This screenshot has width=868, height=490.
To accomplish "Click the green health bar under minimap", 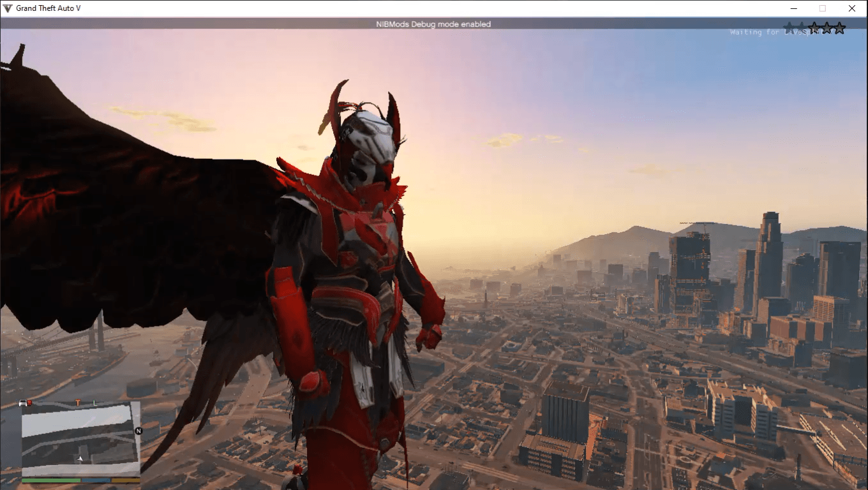I will coord(51,480).
